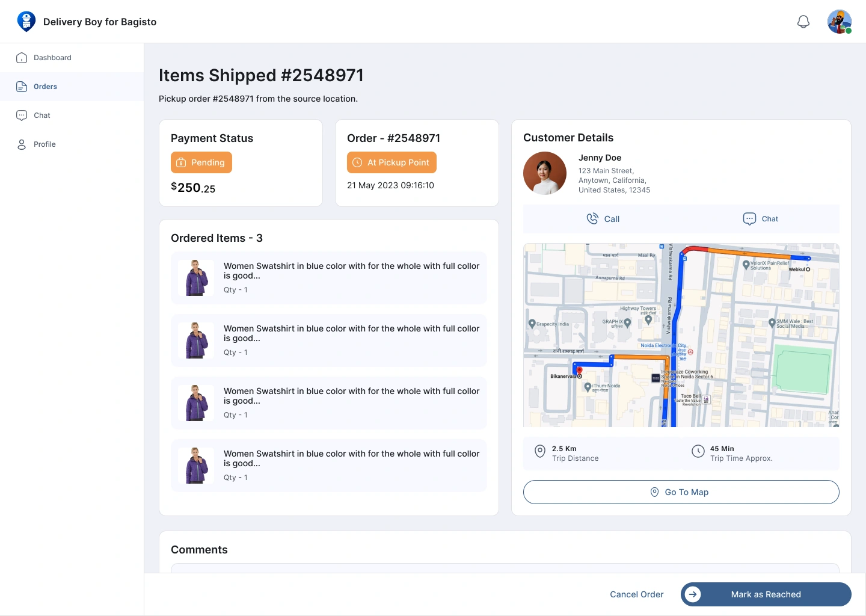Click the first ordered item thumbnail

(196, 278)
